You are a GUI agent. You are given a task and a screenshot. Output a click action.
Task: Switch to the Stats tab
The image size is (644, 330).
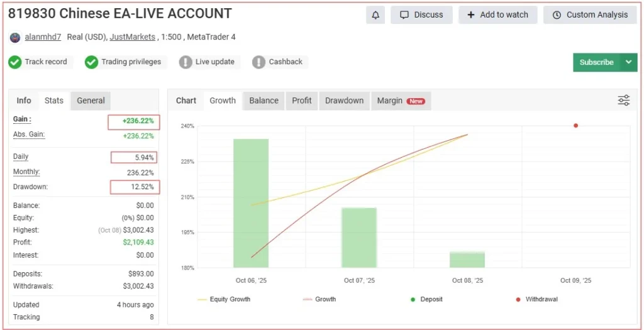point(54,101)
